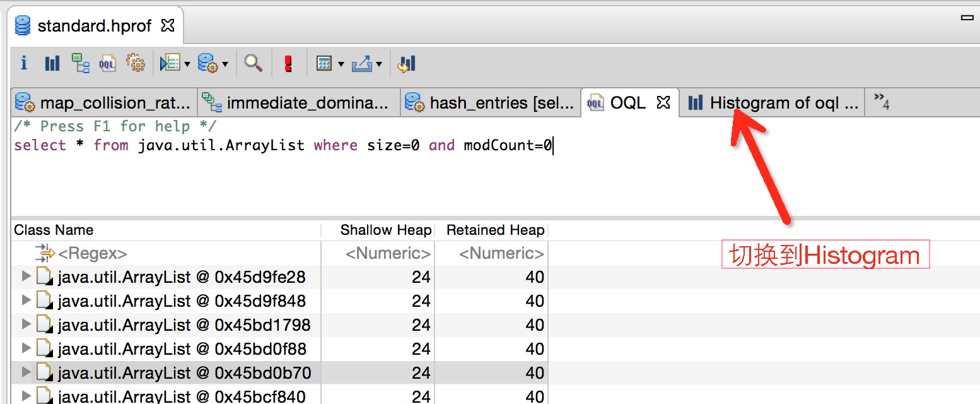Expand the ArrayList @ 0x45d9fe28 row
Viewport: 980px width, 404px height.
[x=26, y=276]
